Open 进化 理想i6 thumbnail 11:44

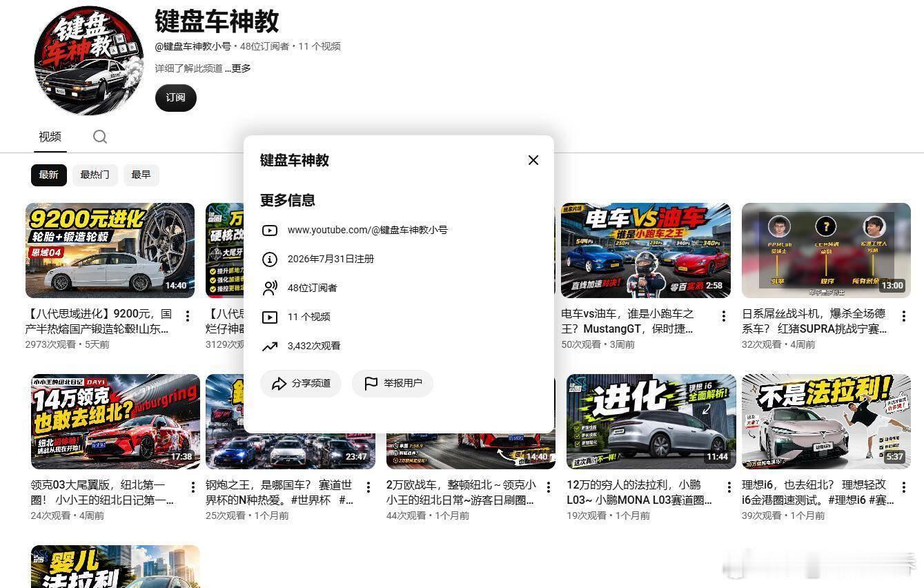click(x=651, y=422)
